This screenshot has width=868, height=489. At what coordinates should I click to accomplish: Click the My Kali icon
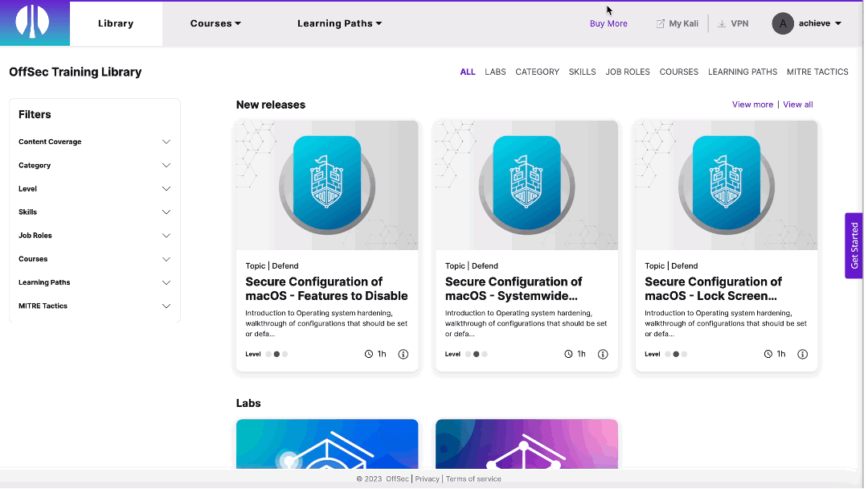(x=661, y=24)
